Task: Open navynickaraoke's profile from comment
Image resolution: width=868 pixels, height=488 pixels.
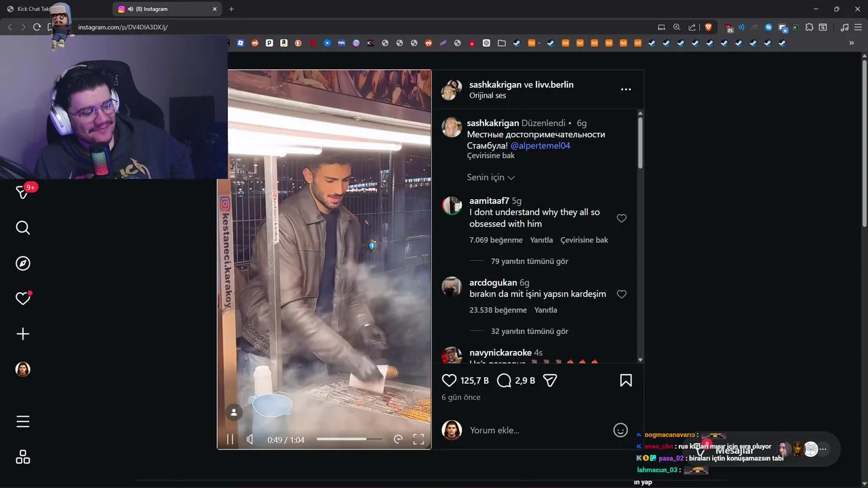Action: (x=500, y=352)
